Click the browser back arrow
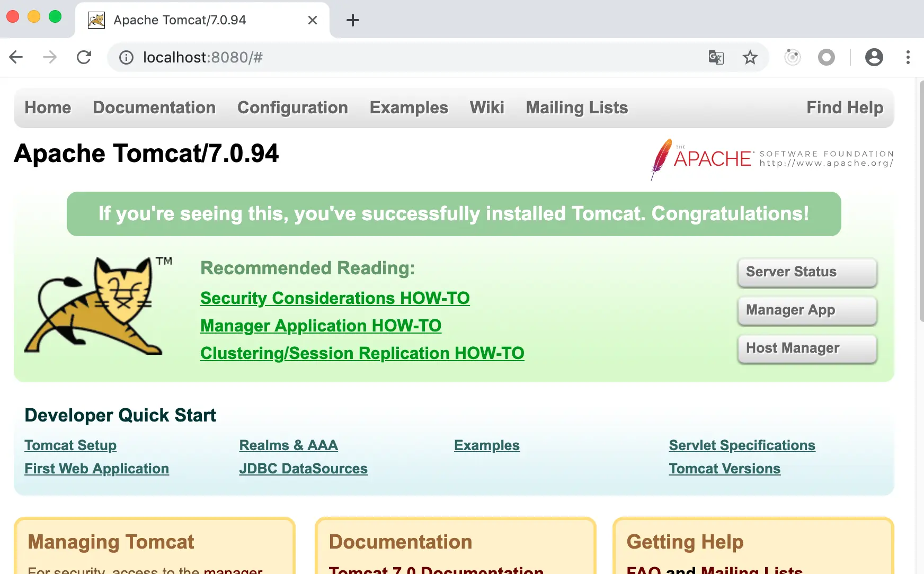This screenshot has height=574, width=924. [16, 57]
